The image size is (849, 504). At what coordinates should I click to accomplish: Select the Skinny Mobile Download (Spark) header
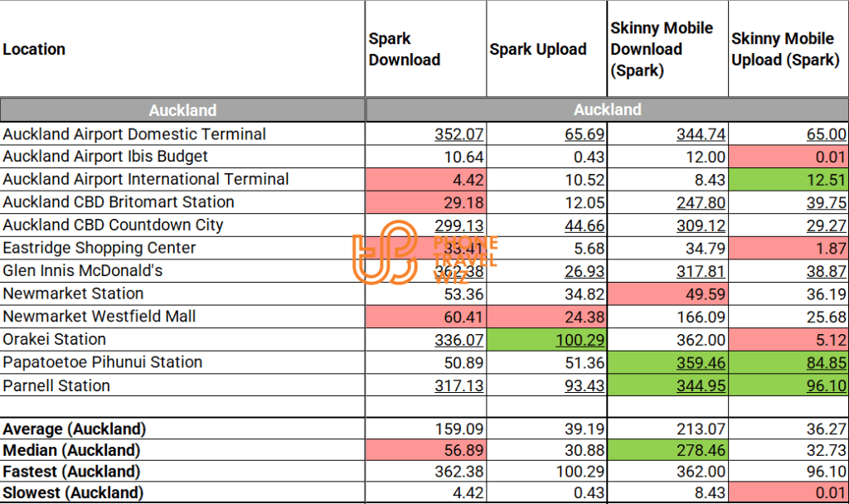click(x=662, y=50)
